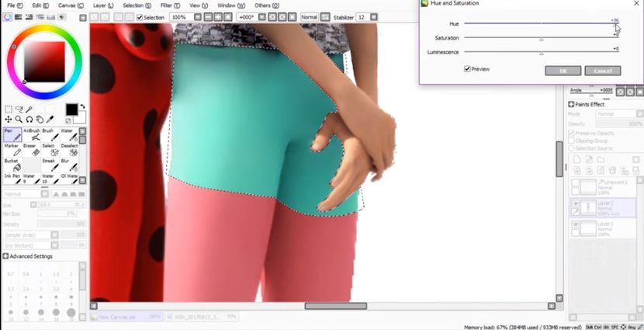
Task: Click the Luminescence slider track
Action: pos(542,52)
